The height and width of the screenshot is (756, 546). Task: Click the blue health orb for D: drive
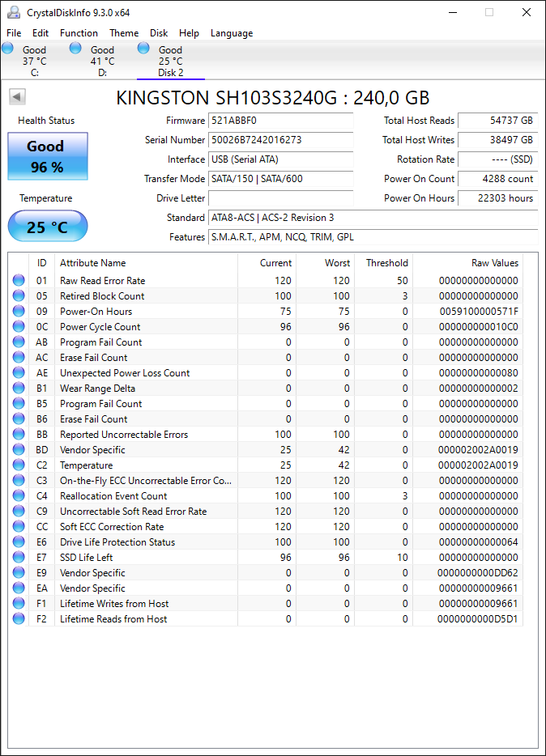(x=75, y=48)
